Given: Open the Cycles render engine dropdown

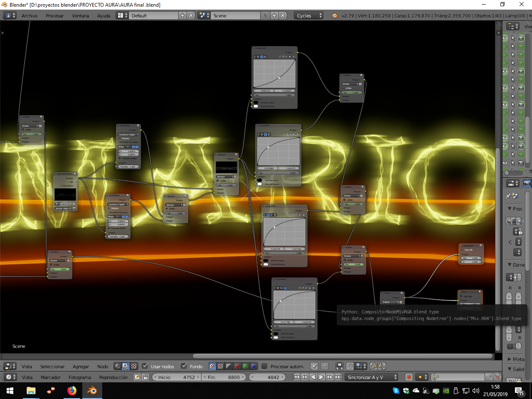Looking at the screenshot, I should click(309, 15).
